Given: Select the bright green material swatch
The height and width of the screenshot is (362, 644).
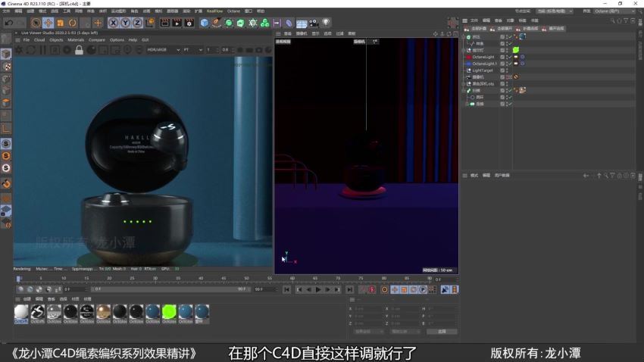Looking at the screenshot, I should click(169, 313).
